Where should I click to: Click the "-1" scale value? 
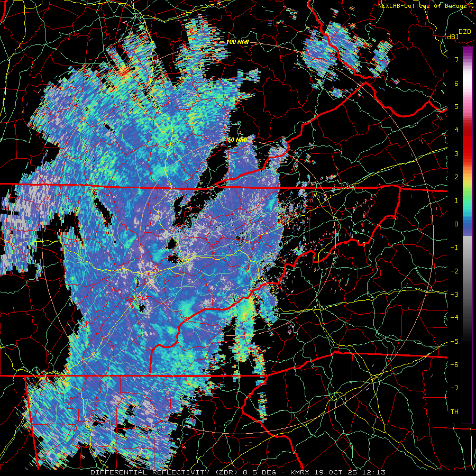coord(454,248)
